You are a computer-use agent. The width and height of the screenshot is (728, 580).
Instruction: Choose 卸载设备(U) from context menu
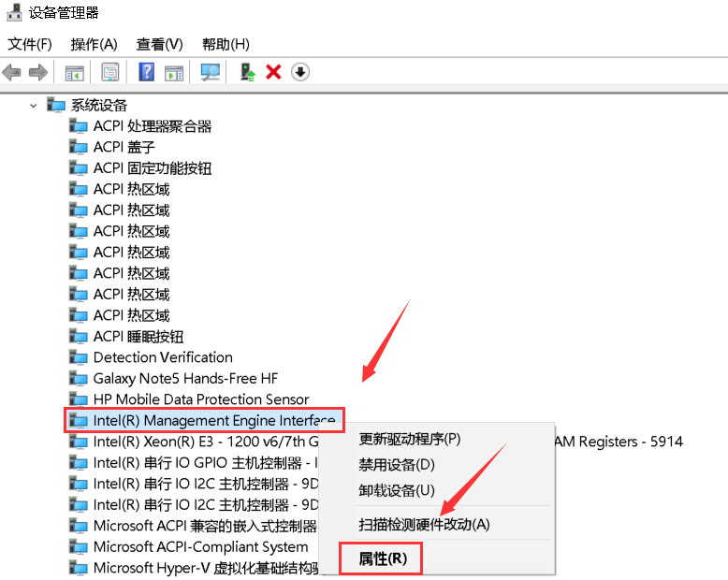[396, 490]
